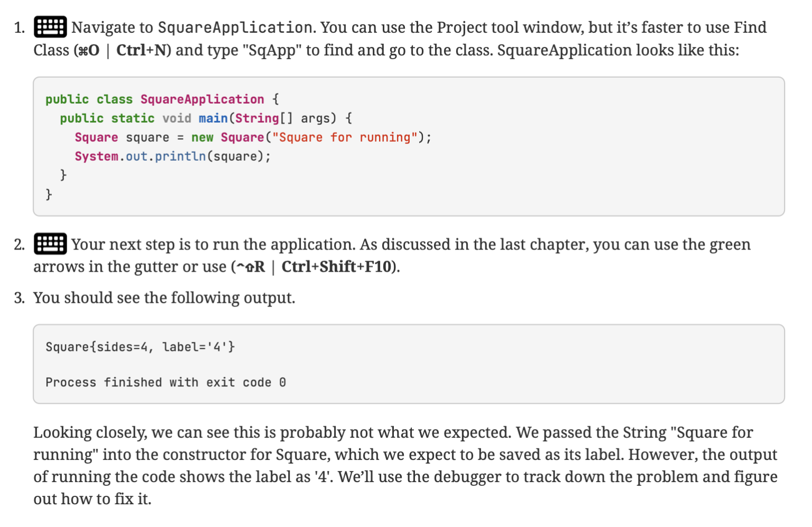Viewport: 812px width, 527px height.
Task: Click the "Looking closely" paragraph start
Action: (x=89, y=432)
